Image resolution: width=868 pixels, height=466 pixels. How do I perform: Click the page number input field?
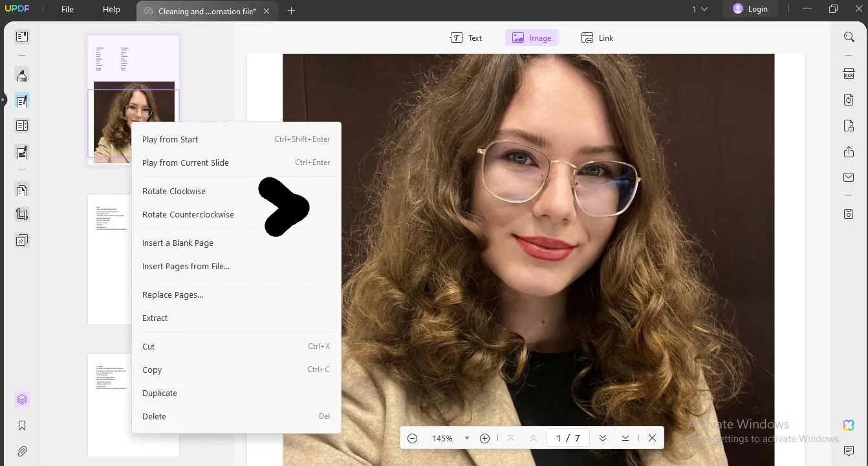coord(568,438)
